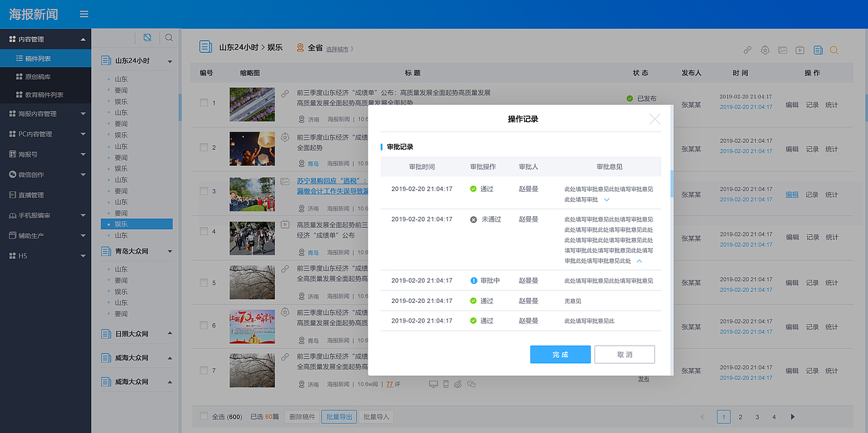868x433 pixels.
Task: Go to page 3 in pagination
Action: click(x=757, y=417)
